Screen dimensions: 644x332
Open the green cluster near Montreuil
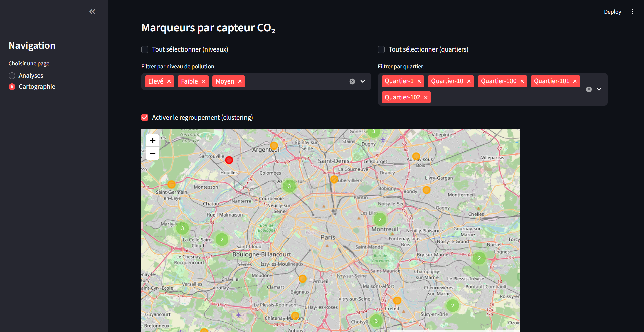[380, 219]
